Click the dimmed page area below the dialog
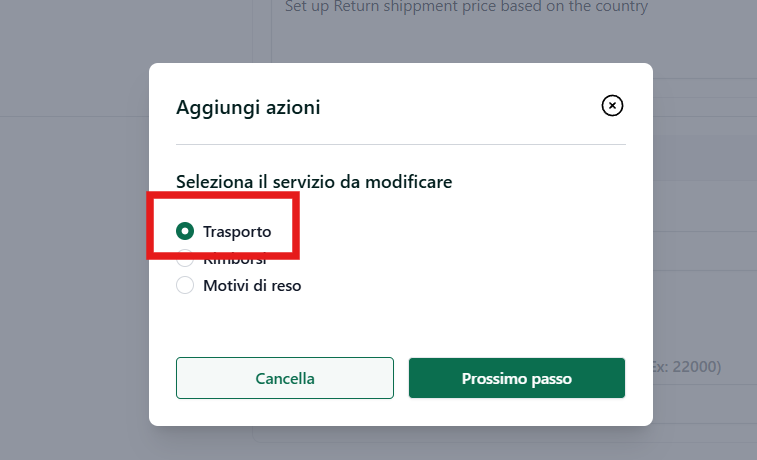Screen dimensions: 757x460 pos(401,444)
